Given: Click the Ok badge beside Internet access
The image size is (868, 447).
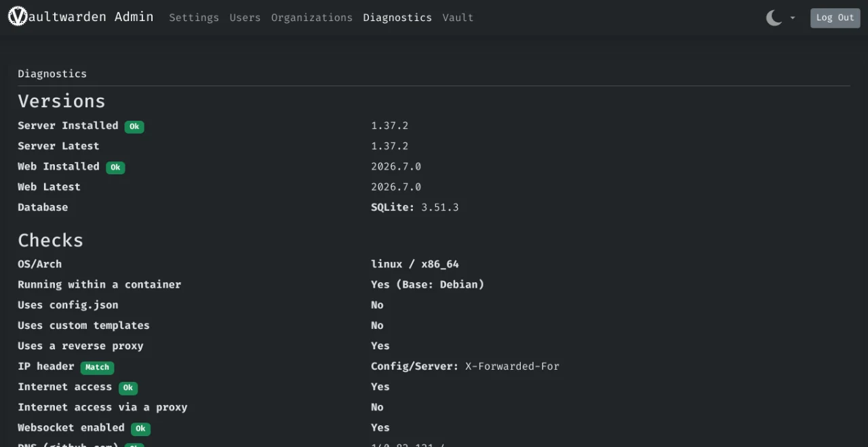Looking at the screenshot, I should click(128, 388).
